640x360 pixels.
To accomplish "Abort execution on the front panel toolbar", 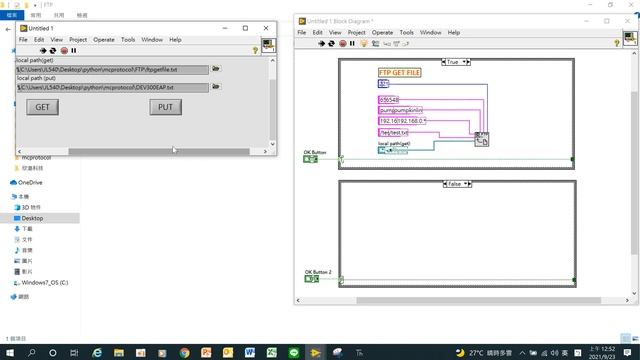I will click(x=64, y=51).
